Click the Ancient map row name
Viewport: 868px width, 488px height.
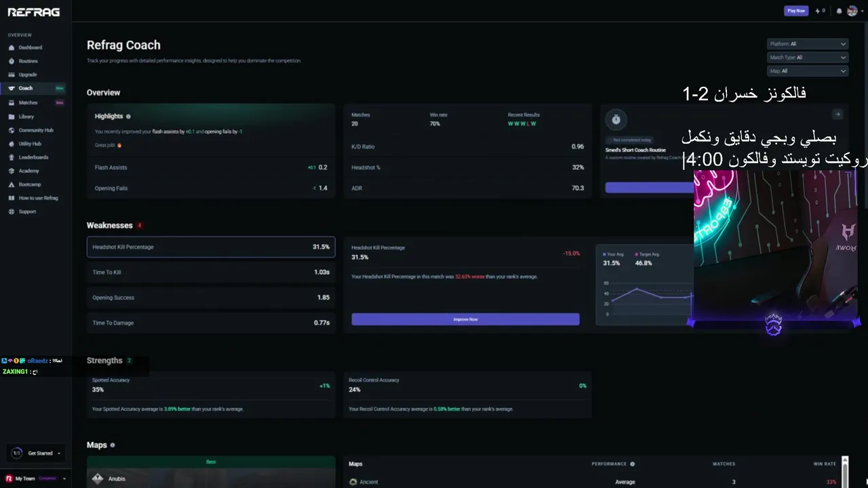[369, 482]
